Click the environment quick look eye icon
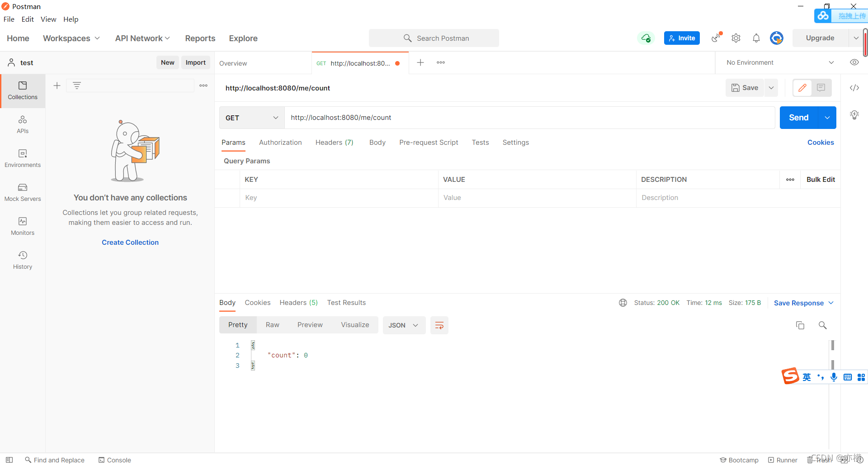 [854, 62]
